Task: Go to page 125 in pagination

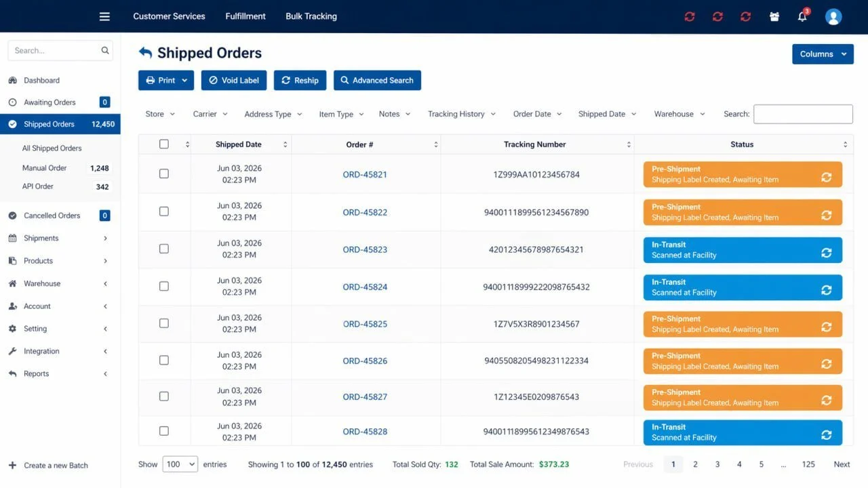Action: point(808,464)
